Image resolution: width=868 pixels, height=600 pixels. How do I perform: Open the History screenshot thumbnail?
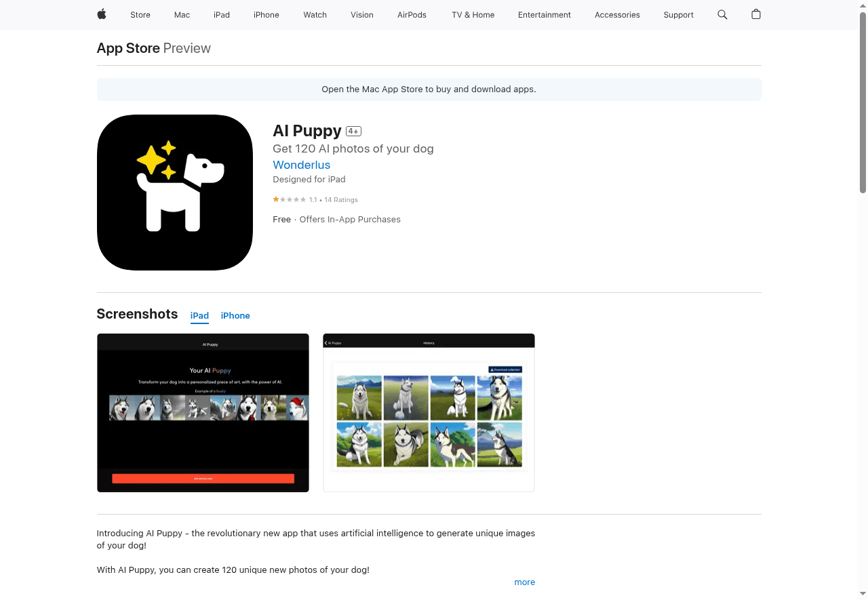coord(428,412)
